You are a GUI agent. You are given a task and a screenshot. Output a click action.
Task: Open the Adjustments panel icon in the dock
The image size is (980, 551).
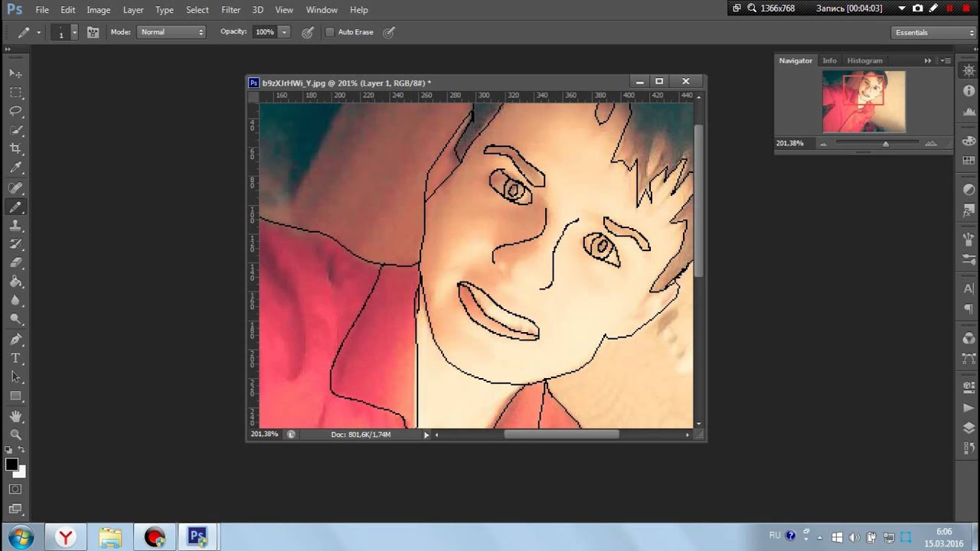tap(969, 190)
